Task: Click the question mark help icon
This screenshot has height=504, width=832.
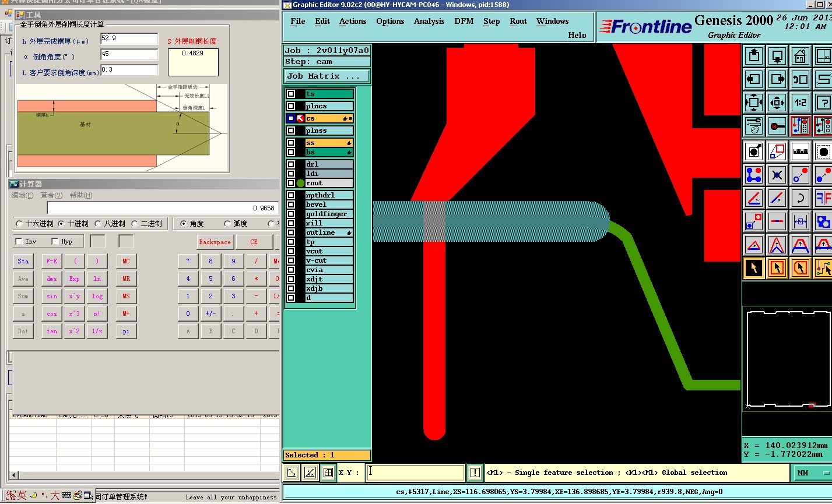Action: coord(823,103)
